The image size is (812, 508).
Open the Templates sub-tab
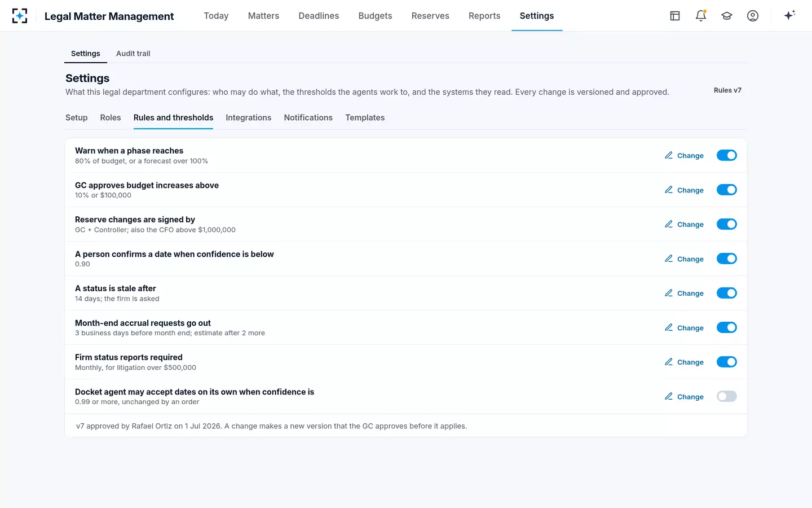[365, 117]
